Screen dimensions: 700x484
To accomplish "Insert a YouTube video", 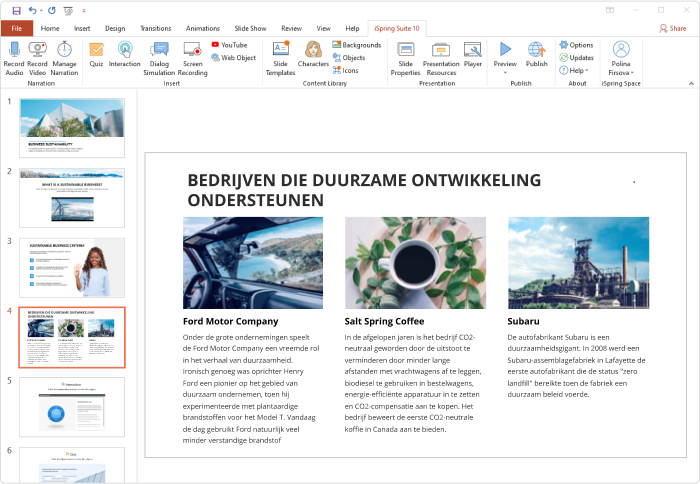I will pos(229,45).
